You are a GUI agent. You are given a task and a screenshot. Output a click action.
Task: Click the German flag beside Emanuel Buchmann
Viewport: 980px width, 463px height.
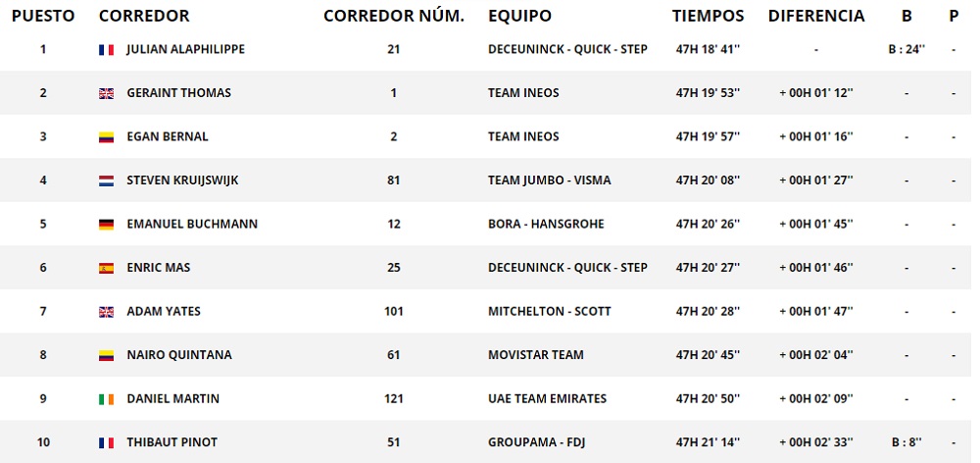click(107, 225)
